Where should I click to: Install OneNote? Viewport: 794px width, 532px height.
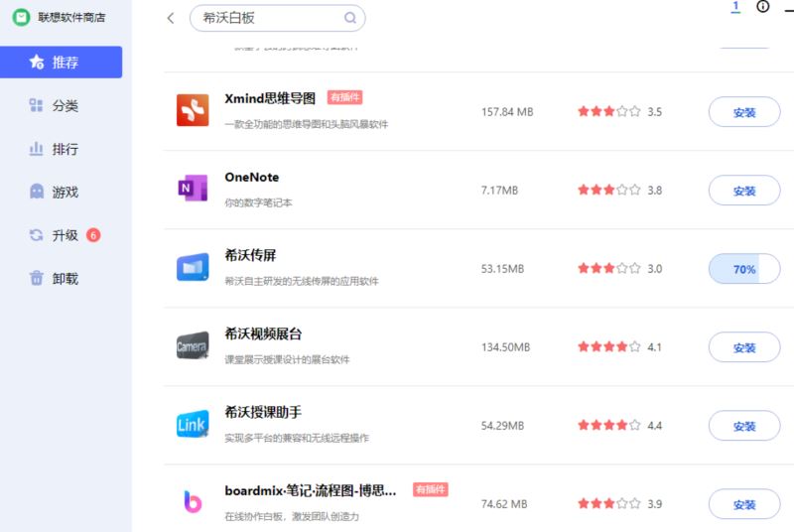[x=744, y=191]
